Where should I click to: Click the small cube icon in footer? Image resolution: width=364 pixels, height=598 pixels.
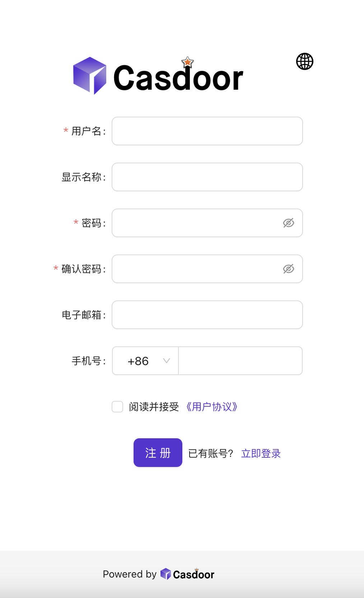[165, 574]
